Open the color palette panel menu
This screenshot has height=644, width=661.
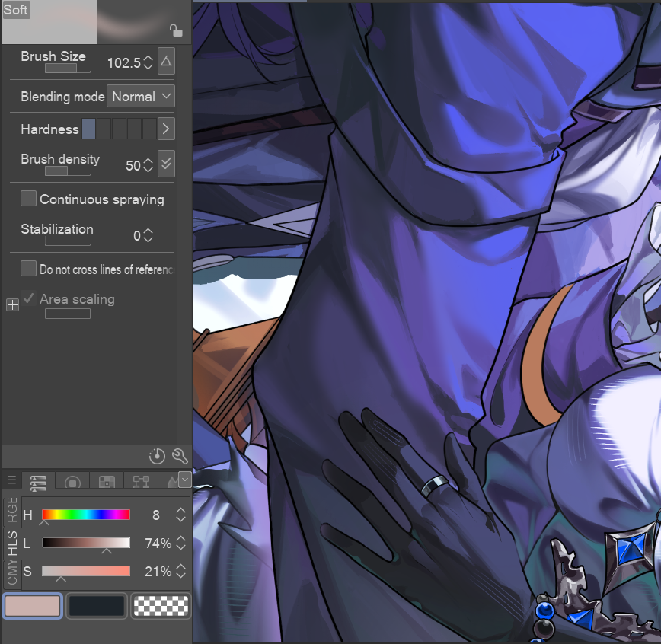point(11,480)
